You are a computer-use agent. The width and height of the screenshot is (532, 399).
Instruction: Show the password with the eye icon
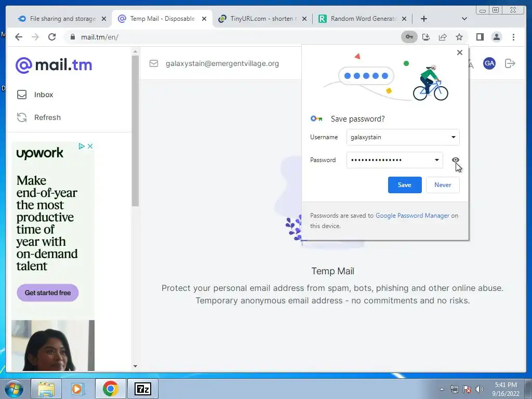coord(455,160)
